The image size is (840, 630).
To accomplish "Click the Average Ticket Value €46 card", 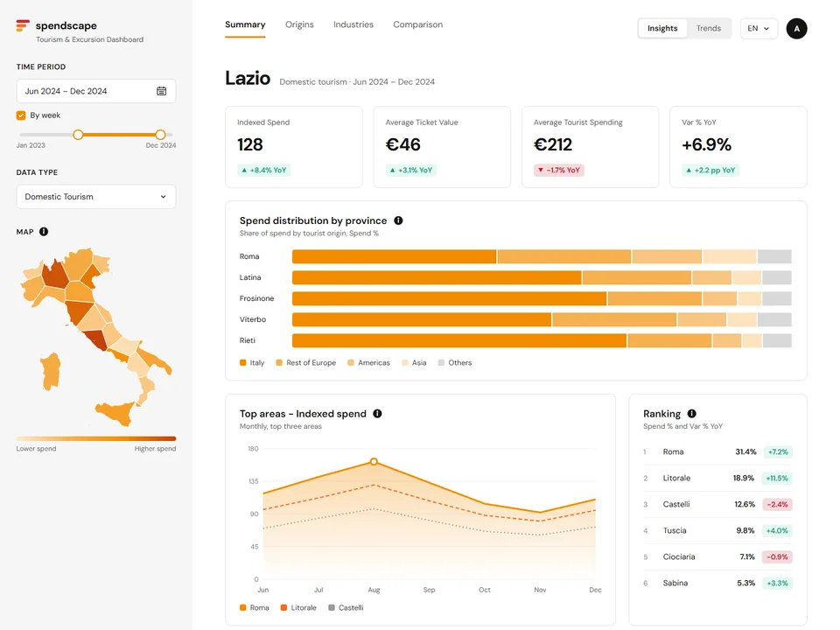I will pyautogui.click(x=442, y=147).
